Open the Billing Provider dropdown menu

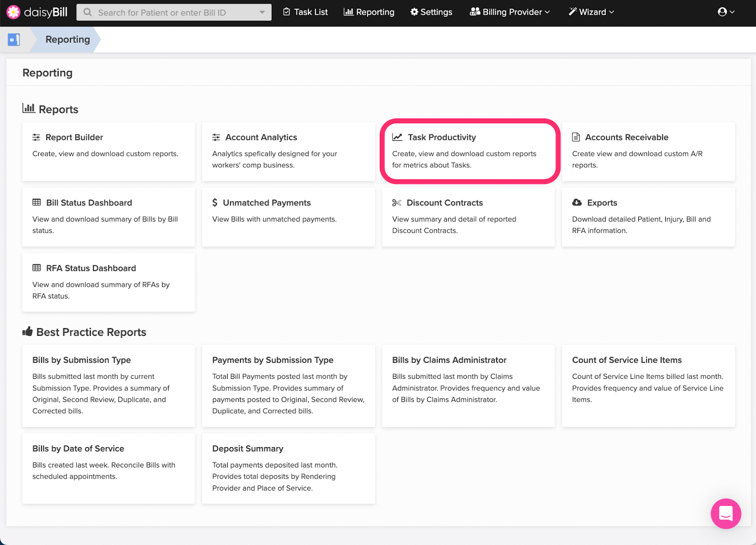coord(509,12)
